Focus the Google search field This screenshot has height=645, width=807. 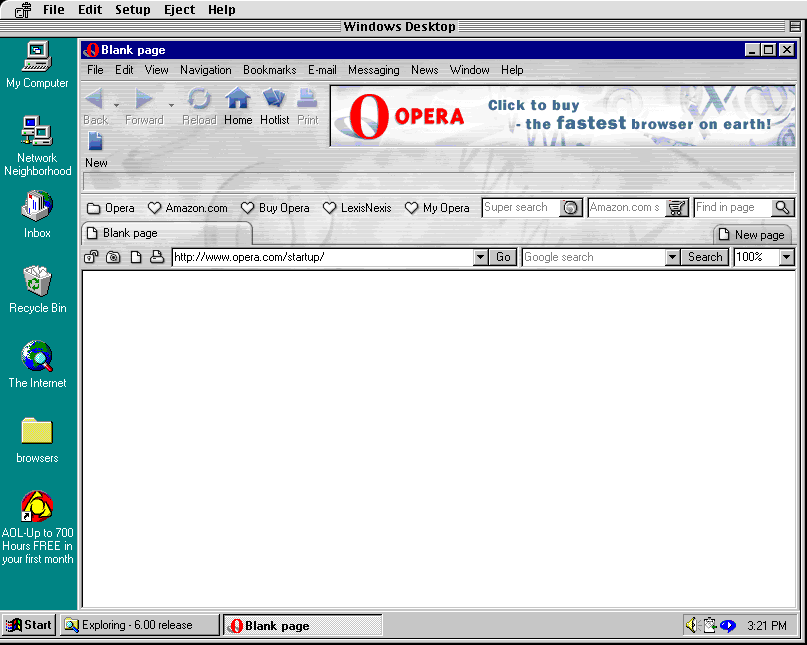pos(593,257)
